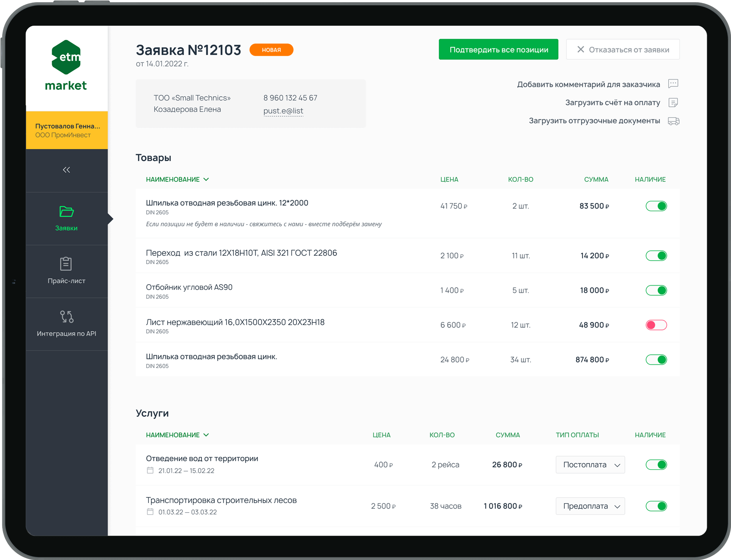Click the Заявка №12103 heading
The width and height of the screenshot is (731, 560).
188,50
